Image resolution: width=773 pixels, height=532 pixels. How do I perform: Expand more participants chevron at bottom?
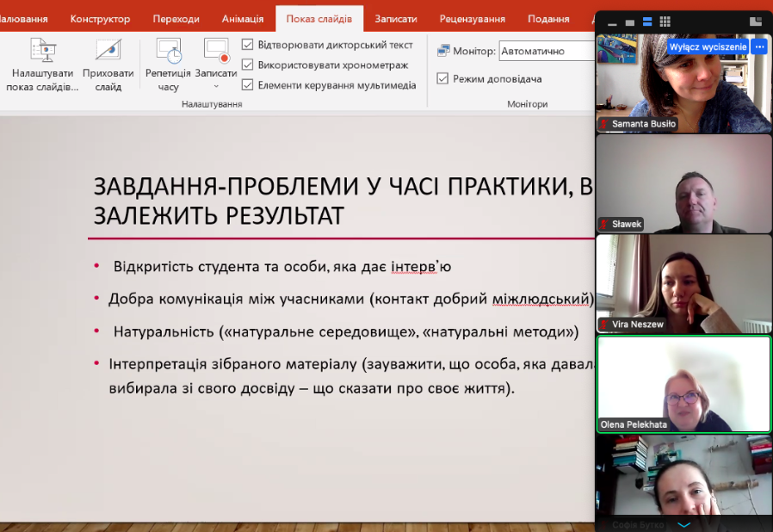[683, 524]
